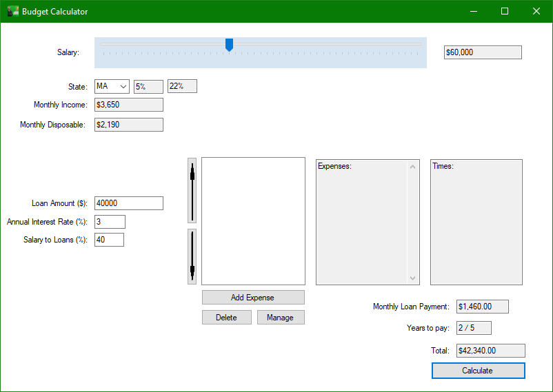Viewport: 553px width, 392px height.
Task: Click the Monthly Income field showing $3,650
Action: pos(129,105)
